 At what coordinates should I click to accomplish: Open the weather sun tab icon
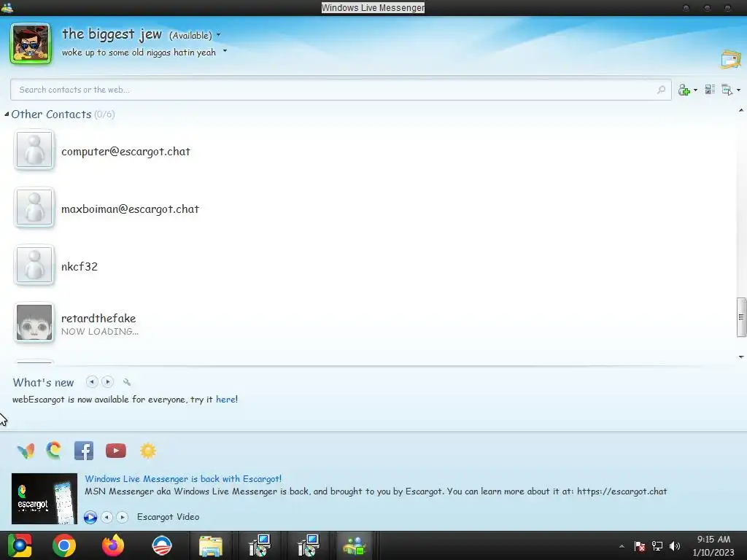point(147,451)
